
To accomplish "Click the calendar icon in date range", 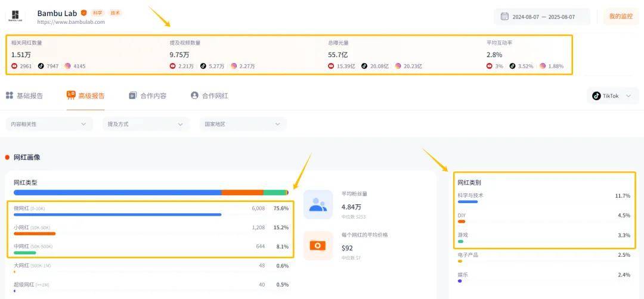I will coord(504,17).
